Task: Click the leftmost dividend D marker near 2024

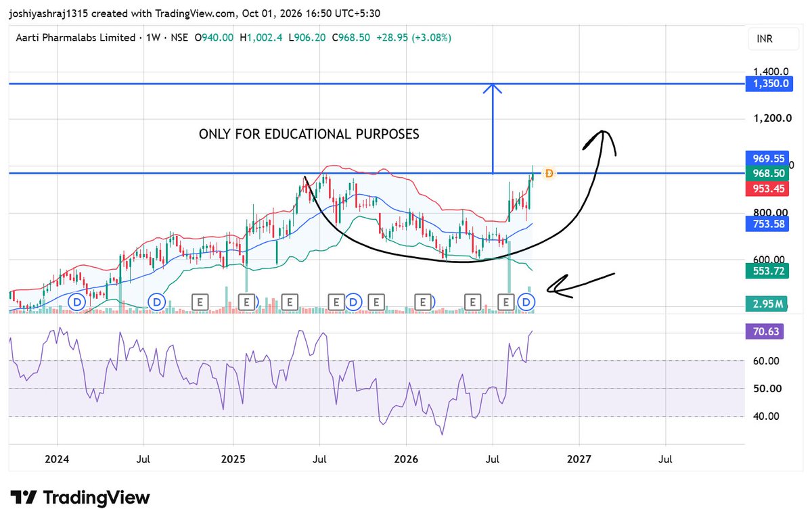Action: (78, 302)
